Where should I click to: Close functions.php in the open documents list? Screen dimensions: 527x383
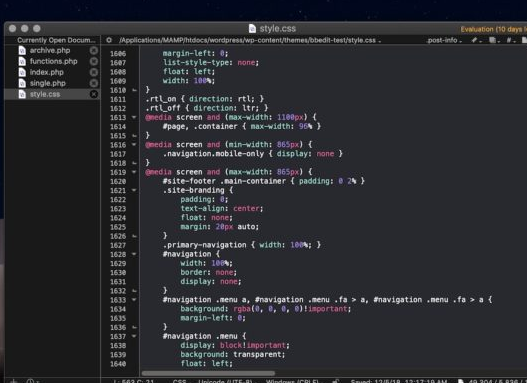(94, 61)
